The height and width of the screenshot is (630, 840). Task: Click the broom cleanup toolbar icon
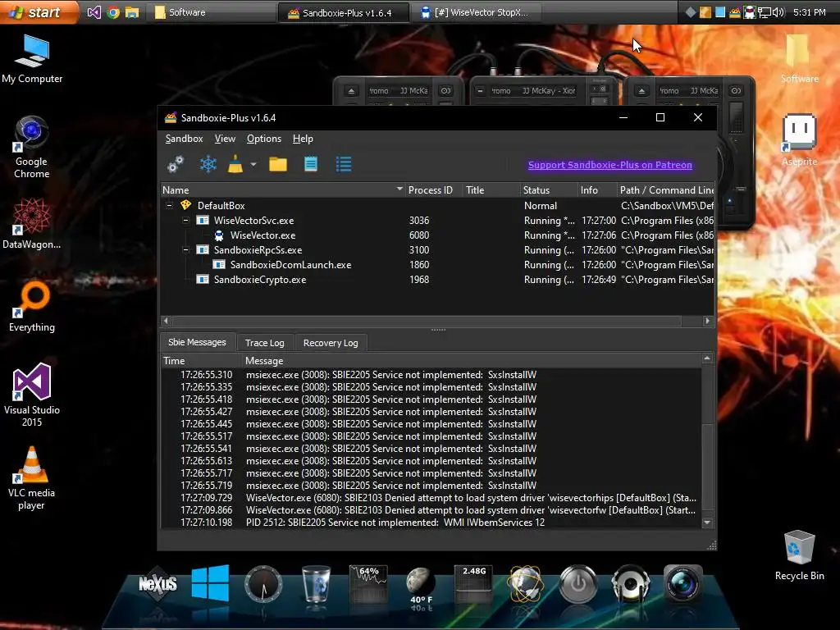click(235, 164)
